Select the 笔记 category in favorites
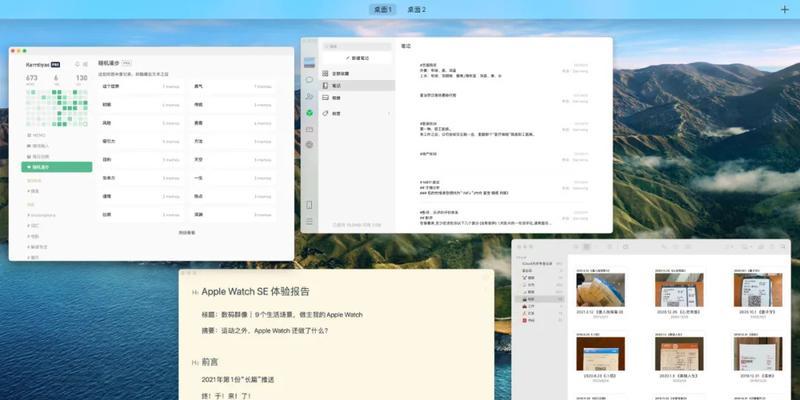 (357, 86)
